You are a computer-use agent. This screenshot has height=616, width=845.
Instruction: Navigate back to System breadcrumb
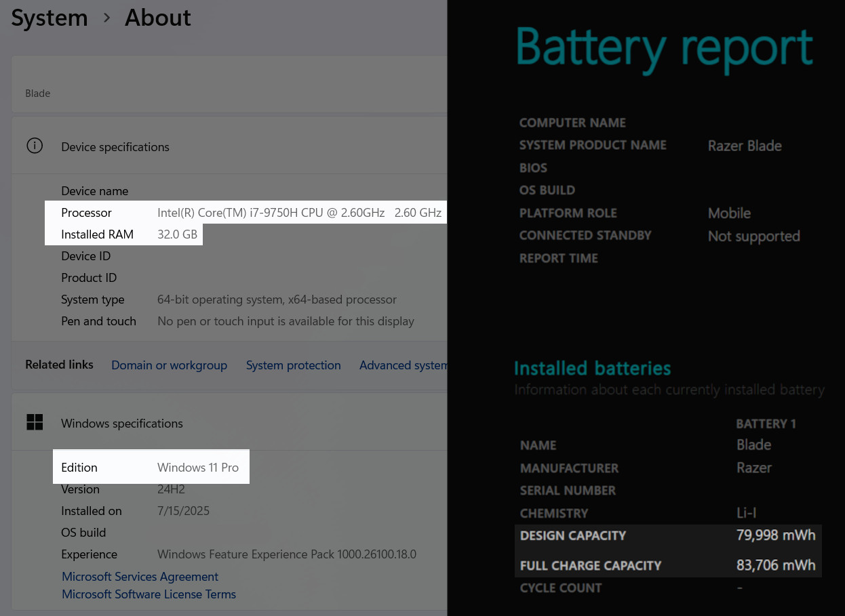click(50, 18)
